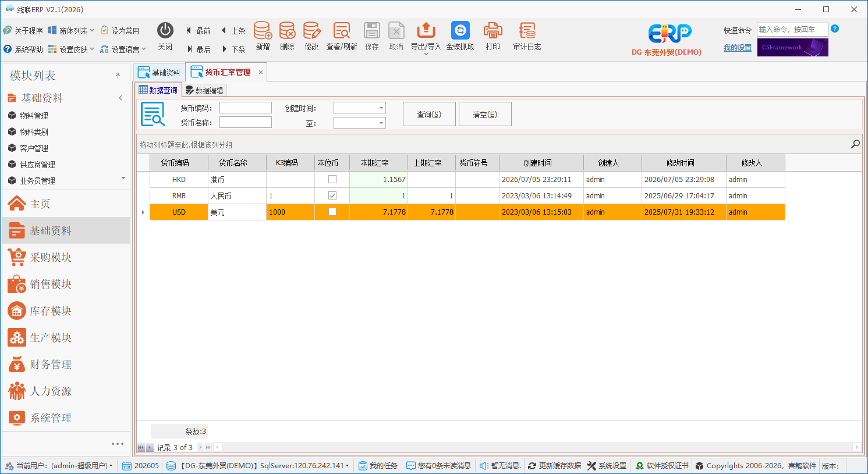Open the 至 end date dropdown
868x474 pixels.
(x=381, y=123)
